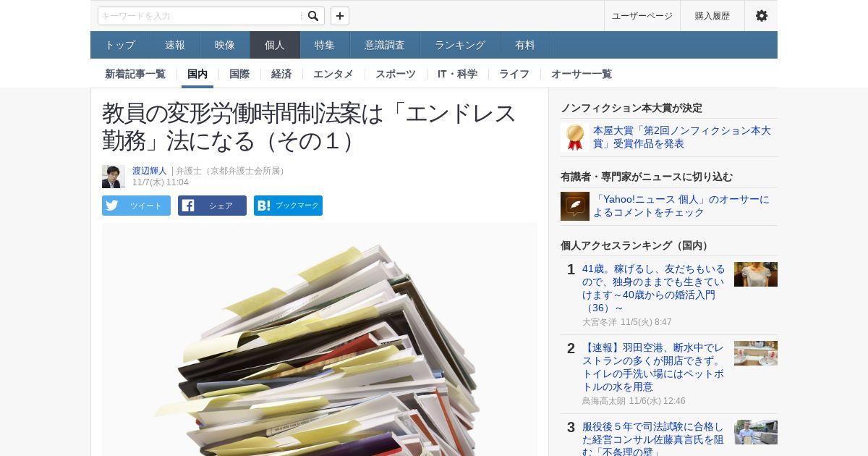The height and width of the screenshot is (456, 868).
Task: Open ranking 1 article 41歳。稼げるし
Action: pyautogui.click(x=654, y=288)
